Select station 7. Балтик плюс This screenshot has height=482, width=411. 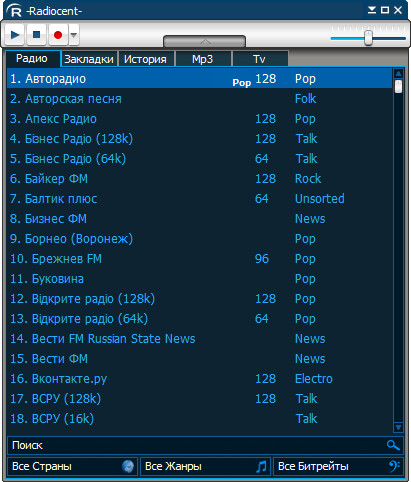(199, 199)
